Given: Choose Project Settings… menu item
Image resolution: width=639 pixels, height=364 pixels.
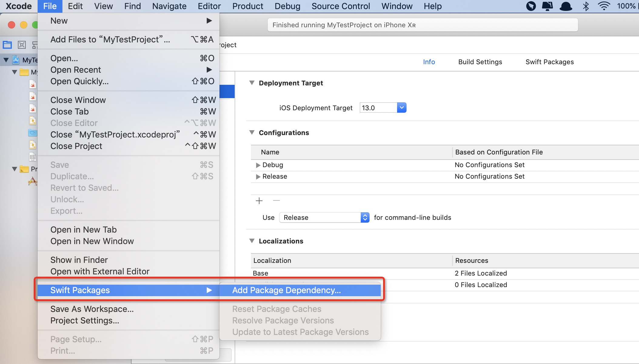Looking at the screenshot, I should 129,320.
